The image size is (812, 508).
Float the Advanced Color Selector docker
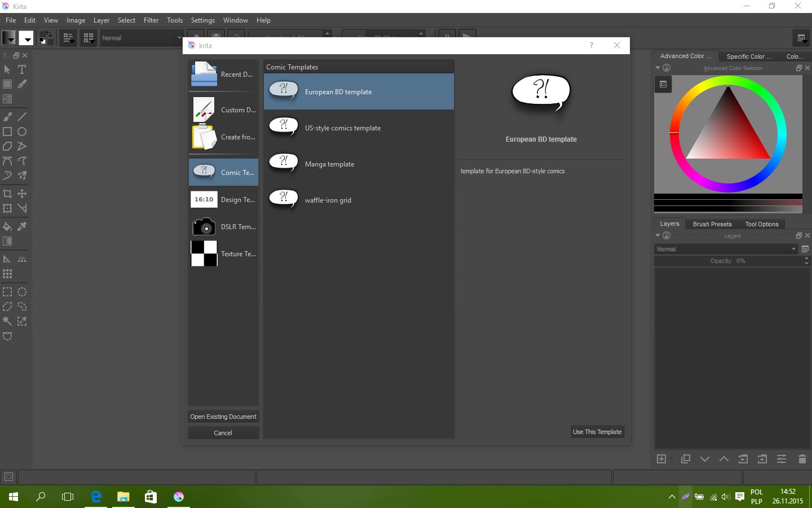799,68
